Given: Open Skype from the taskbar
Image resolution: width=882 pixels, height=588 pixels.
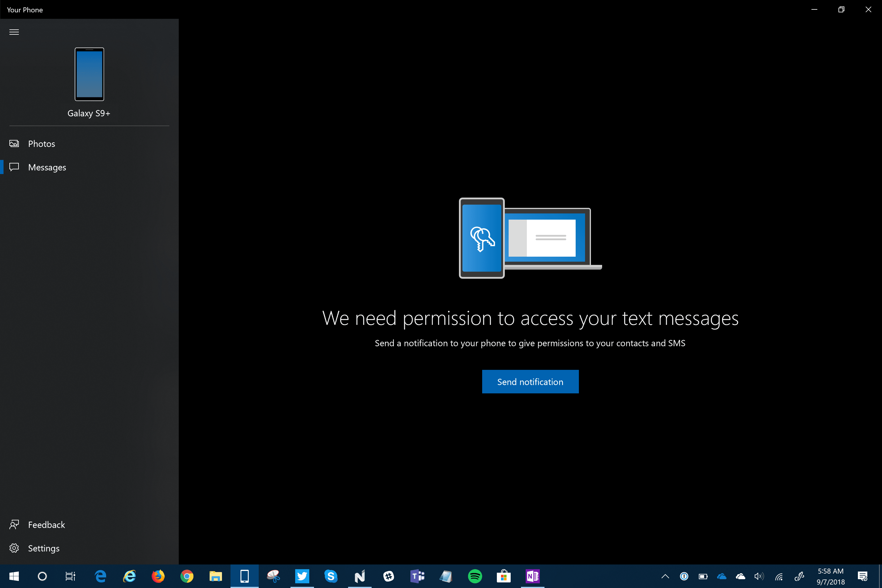Looking at the screenshot, I should click(x=331, y=576).
